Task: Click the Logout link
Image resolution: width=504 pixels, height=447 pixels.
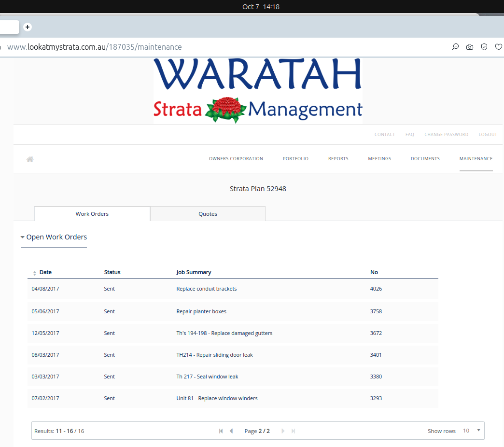Action: click(488, 135)
